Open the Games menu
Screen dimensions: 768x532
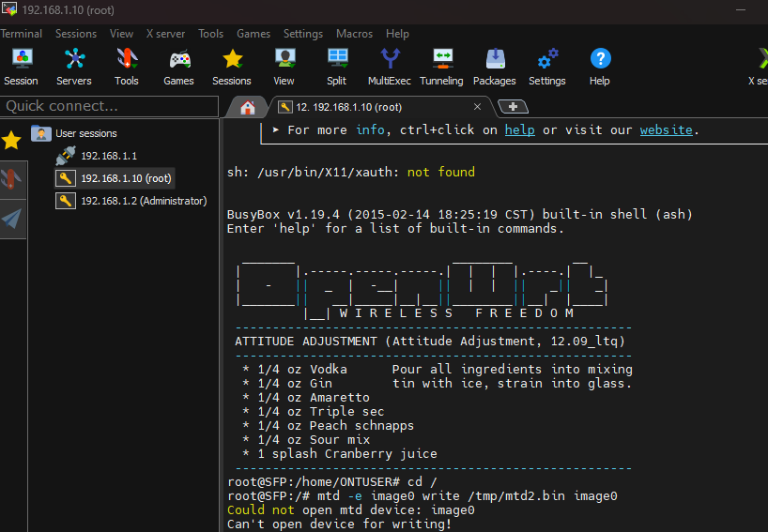[253, 34]
